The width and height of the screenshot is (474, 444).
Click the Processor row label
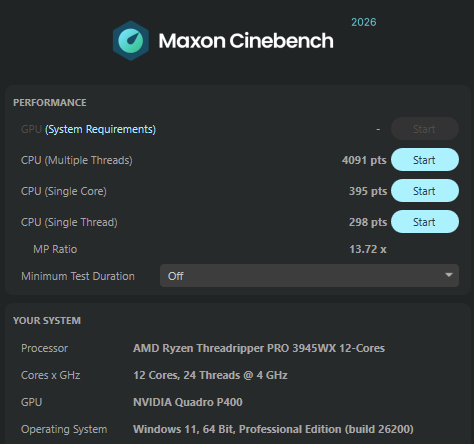pos(44,348)
